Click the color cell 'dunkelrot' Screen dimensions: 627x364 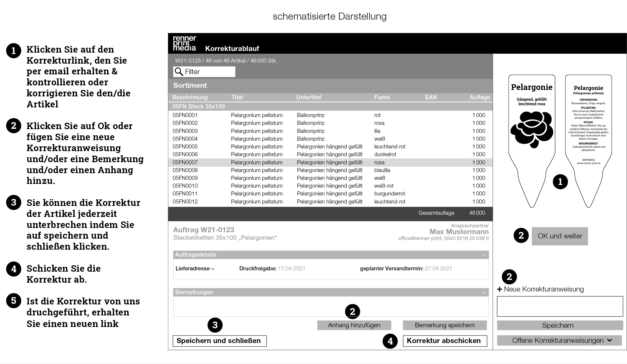click(x=385, y=154)
